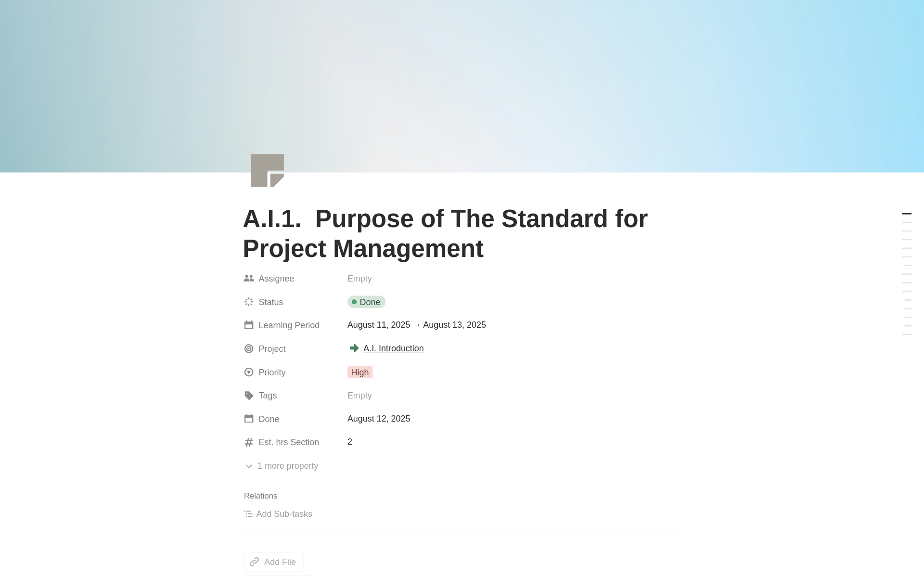This screenshot has height=577, width=924.
Task: Click the Assignee people icon
Action: (249, 278)
